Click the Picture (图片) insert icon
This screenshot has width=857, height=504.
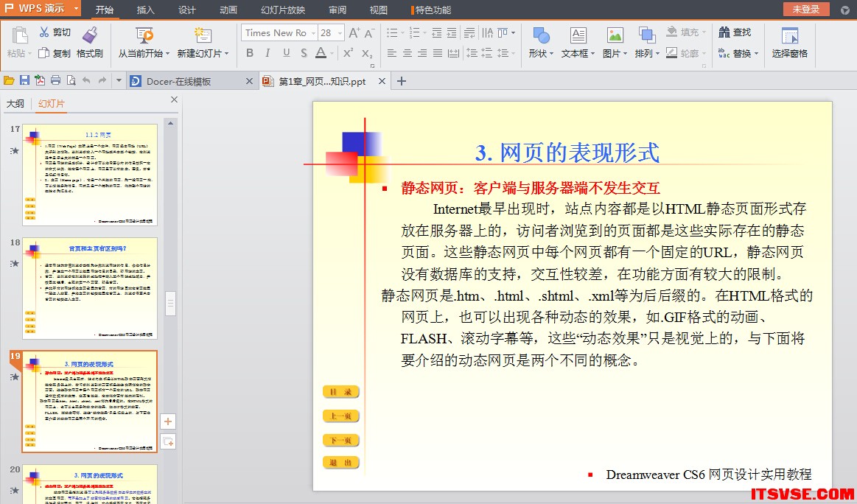(x=615, y=35)
